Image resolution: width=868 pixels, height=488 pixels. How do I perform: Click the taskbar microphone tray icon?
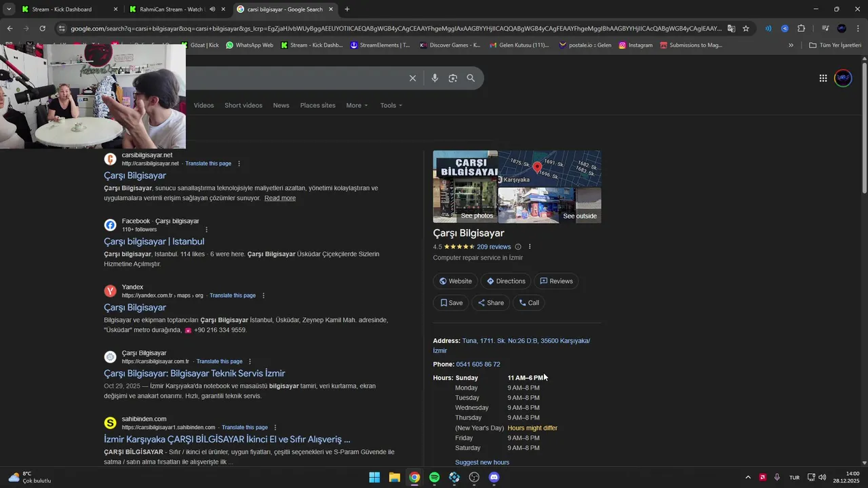click(x=777, y=477)
